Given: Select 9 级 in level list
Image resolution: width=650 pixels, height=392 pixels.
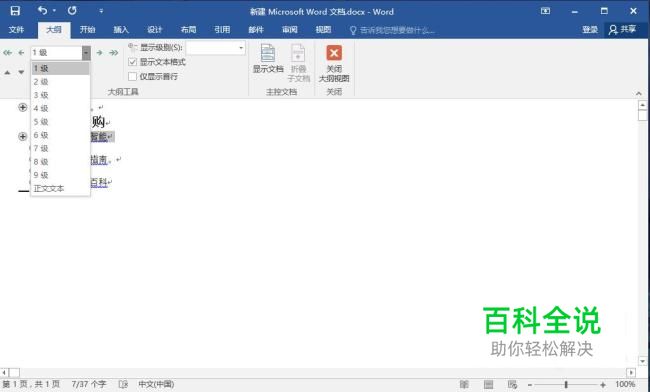Looking at the screenshot, I should point(61,175).
